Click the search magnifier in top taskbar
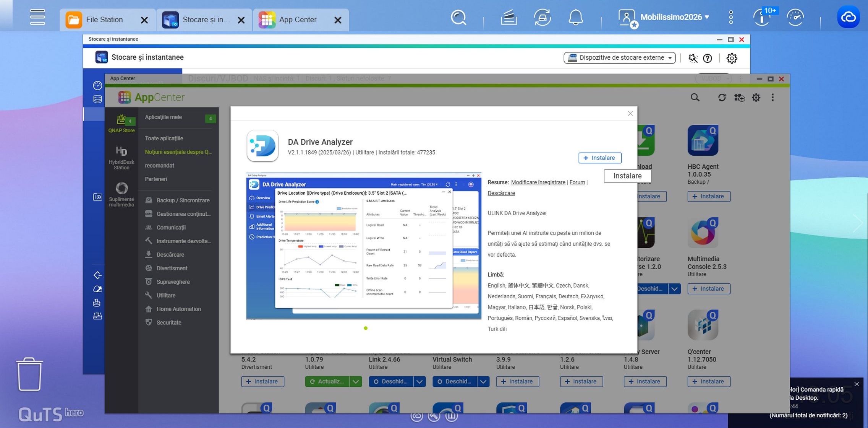The width and height of the screenshot is (868, 428). point(458,18)
